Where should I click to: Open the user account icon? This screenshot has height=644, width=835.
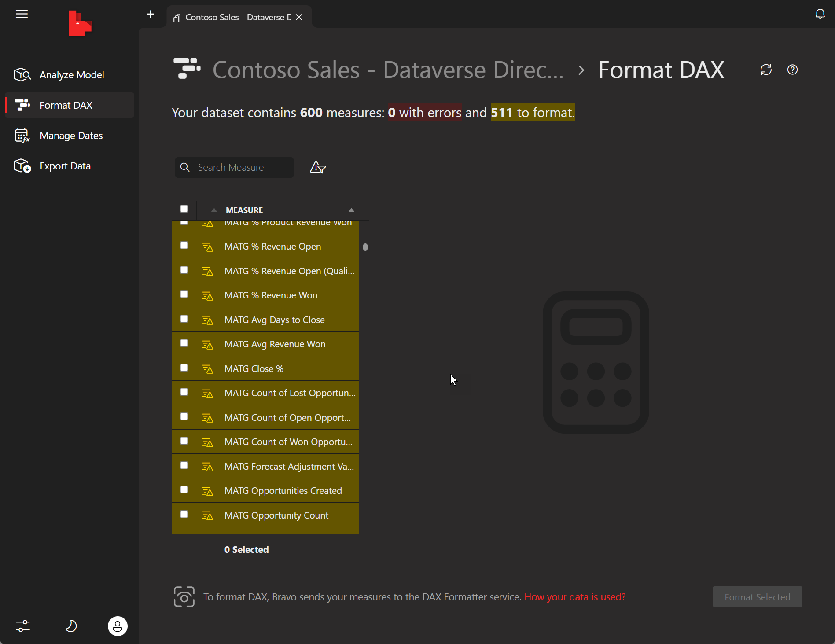[118, 626]
